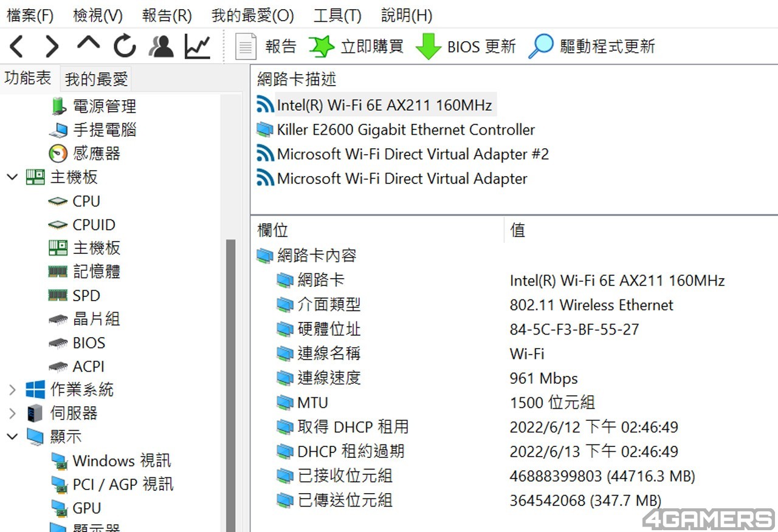Expand the 伺服器 tree node
This screenshot has height=532, width=778.
click(x=12, y=413)
